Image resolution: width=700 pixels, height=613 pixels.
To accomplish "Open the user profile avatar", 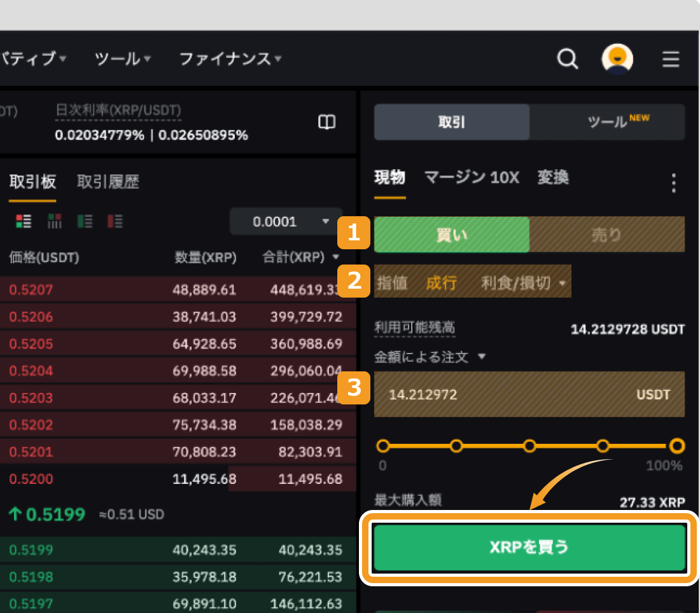I will click(617, 59).
